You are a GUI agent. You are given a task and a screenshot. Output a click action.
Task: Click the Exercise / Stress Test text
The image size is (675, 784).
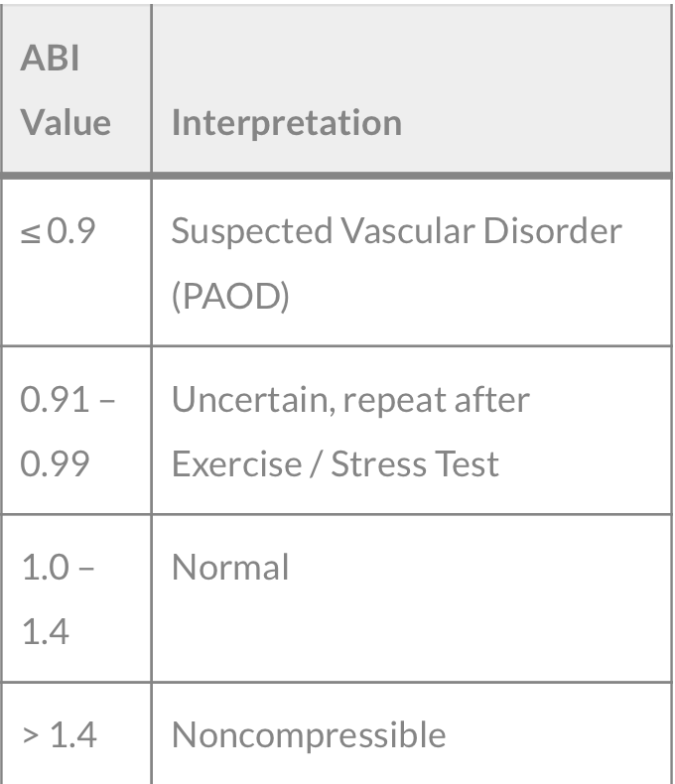[x=335, y=464]
